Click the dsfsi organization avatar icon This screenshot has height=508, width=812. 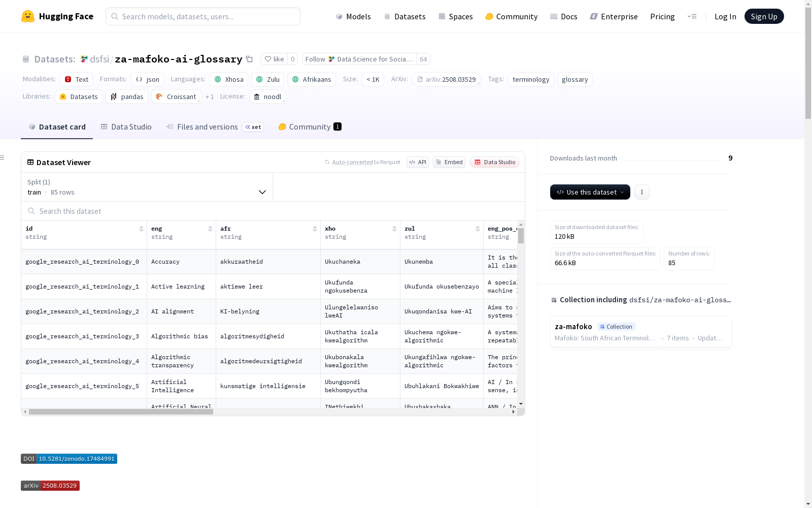click(x=84, y=59)
